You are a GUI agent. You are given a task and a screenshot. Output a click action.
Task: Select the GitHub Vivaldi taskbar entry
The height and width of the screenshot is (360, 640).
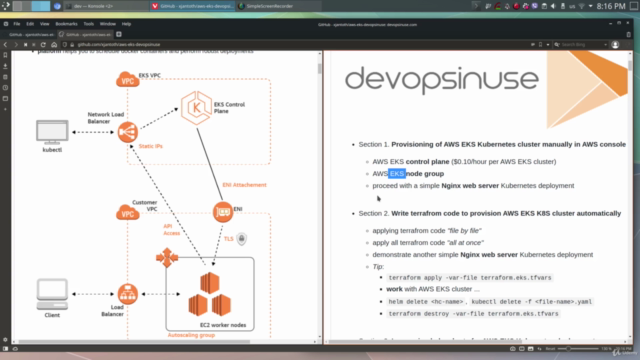[x=192, y=6]
